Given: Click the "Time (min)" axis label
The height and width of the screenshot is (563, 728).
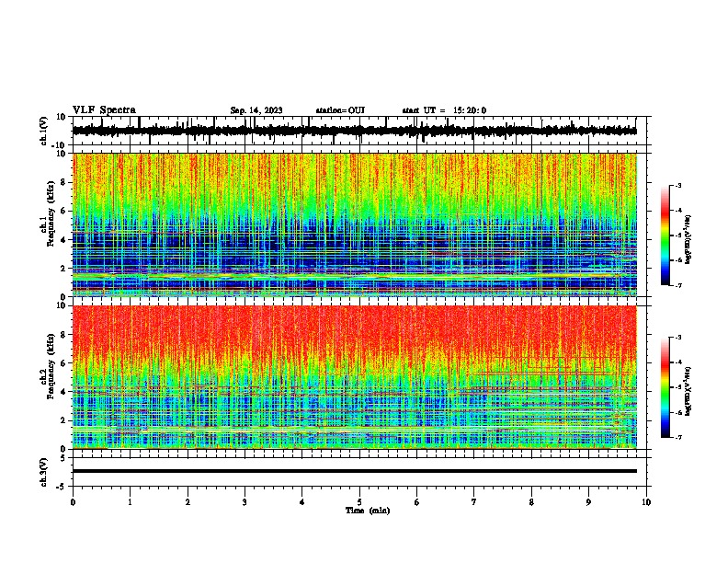Looking at the screenshot, I should tap(368, 511).
